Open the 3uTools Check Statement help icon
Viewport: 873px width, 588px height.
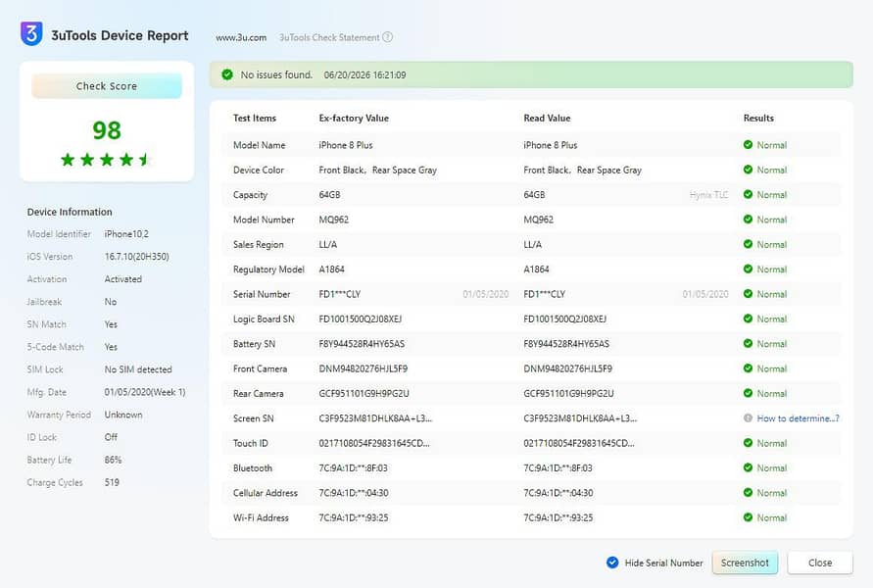[387, 37]
